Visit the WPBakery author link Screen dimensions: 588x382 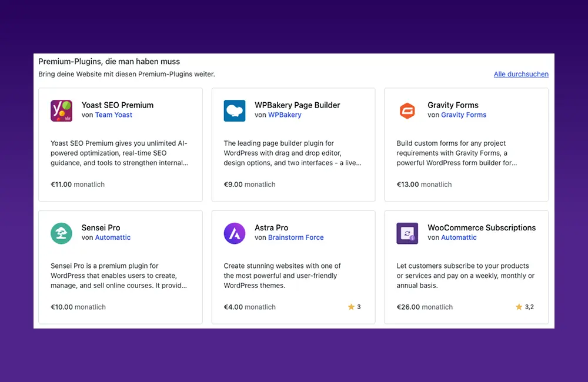click(285, 115)
